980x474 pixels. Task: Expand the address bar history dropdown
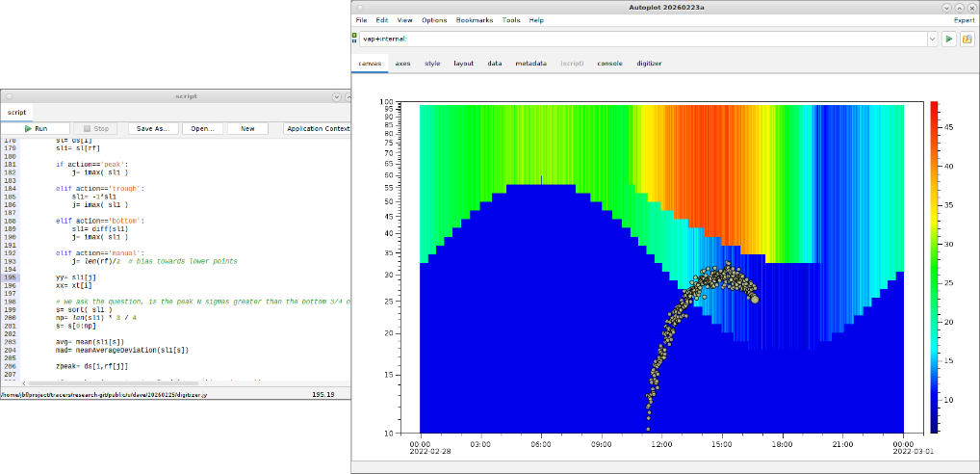point(932,39)
